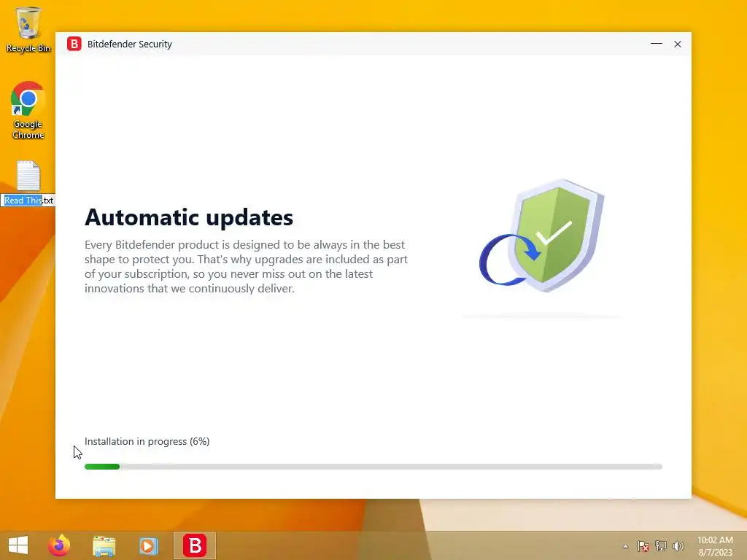747x560 pixels.
Task: Open File Explorer from the taskbar
Action: 104,545
